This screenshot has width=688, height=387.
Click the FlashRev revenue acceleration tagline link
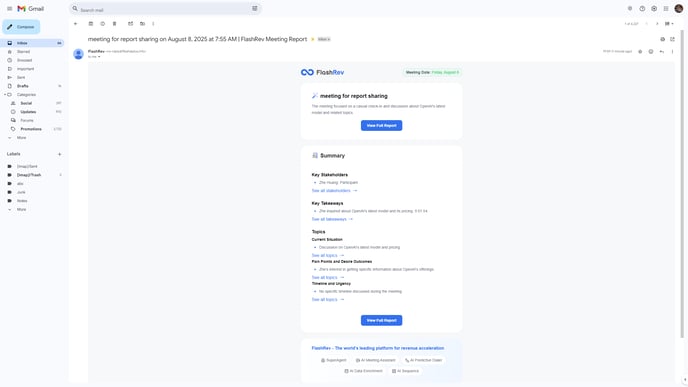(378, 348)
